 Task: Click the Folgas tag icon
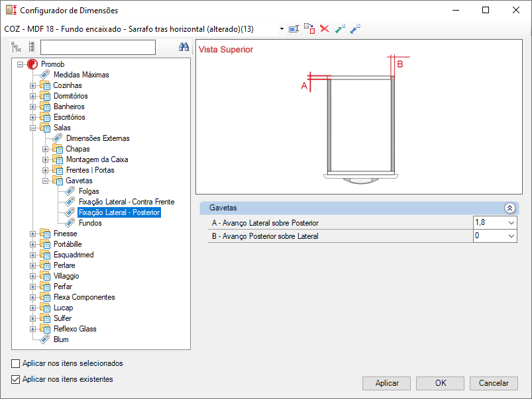pyautogui.click(x=70, y=191)
